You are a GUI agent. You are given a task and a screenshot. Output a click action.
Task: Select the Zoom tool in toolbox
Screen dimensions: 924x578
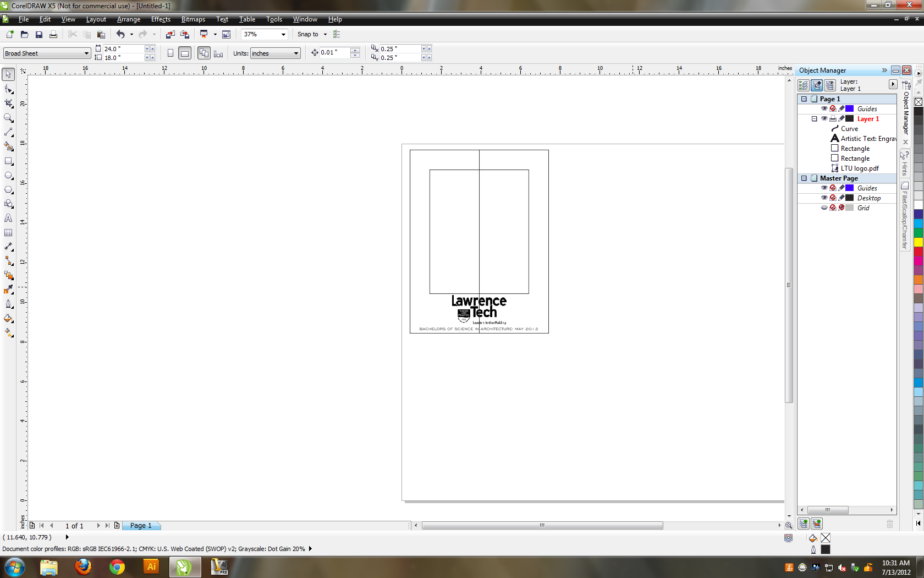8,118
